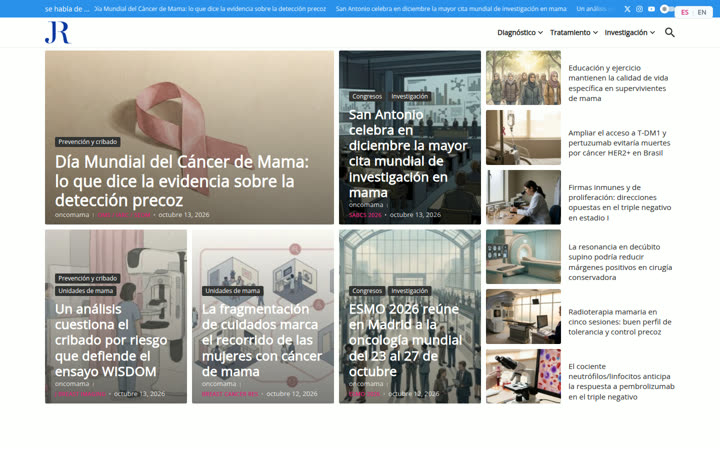
Task: Click the thumbnail of women walking outdoors
Action: pos(523,78)
